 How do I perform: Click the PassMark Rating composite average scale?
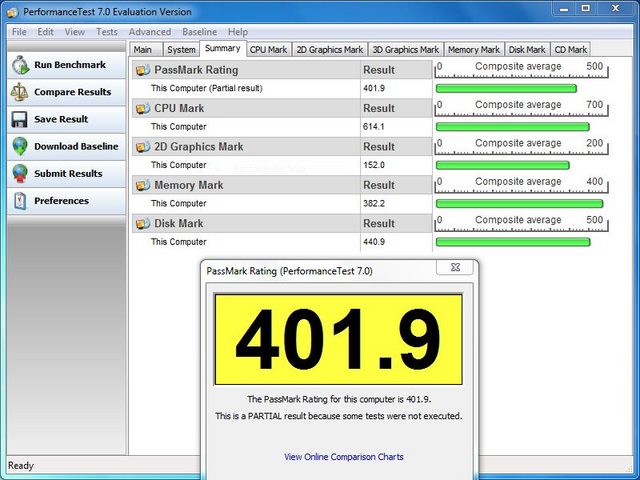click(521, 69)
